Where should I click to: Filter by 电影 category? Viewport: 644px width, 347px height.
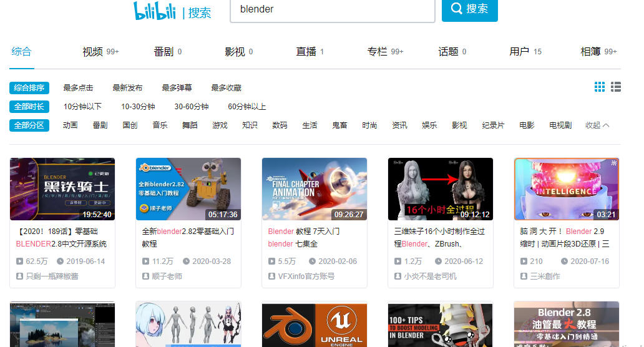click(x=527, y=125)
